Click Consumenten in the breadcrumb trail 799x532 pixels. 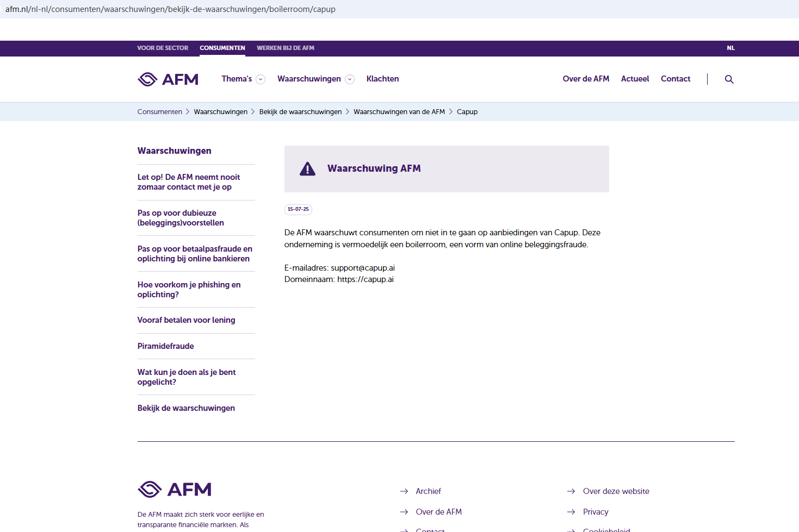tap(159, 111)
